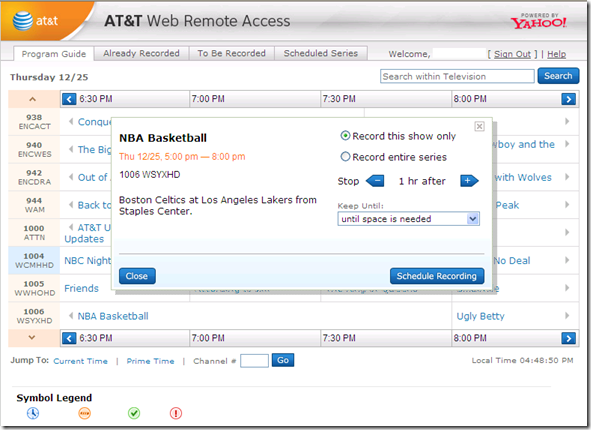Open NBC Night program listing
The height and width of the screenshot is (430, 591).
tap(87, 260)
